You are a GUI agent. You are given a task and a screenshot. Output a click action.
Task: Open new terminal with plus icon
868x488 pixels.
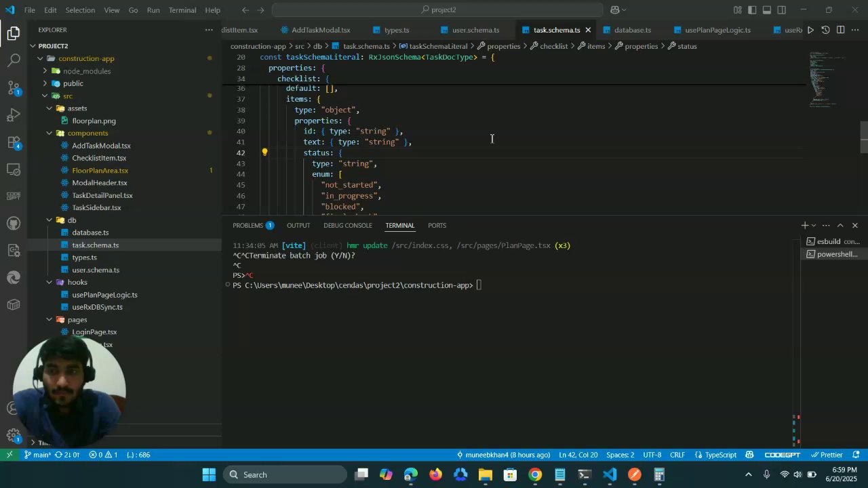tap(804, 225)
